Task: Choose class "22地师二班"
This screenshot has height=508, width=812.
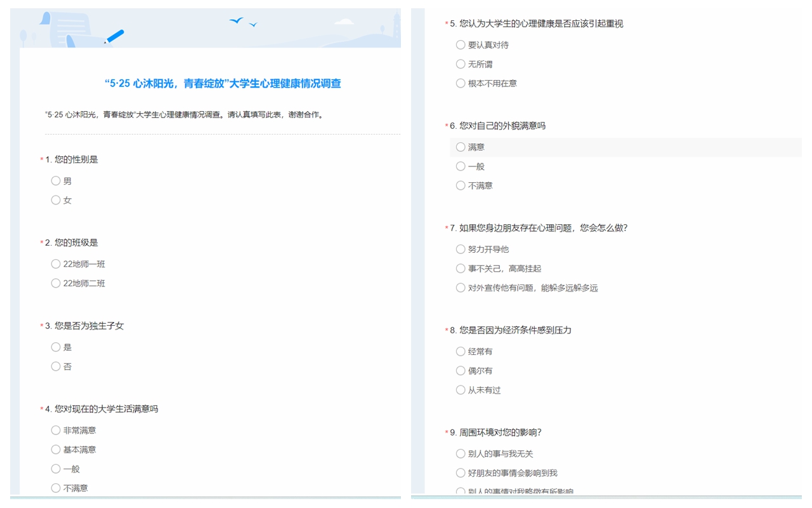Action: click(x=56, y=283)
